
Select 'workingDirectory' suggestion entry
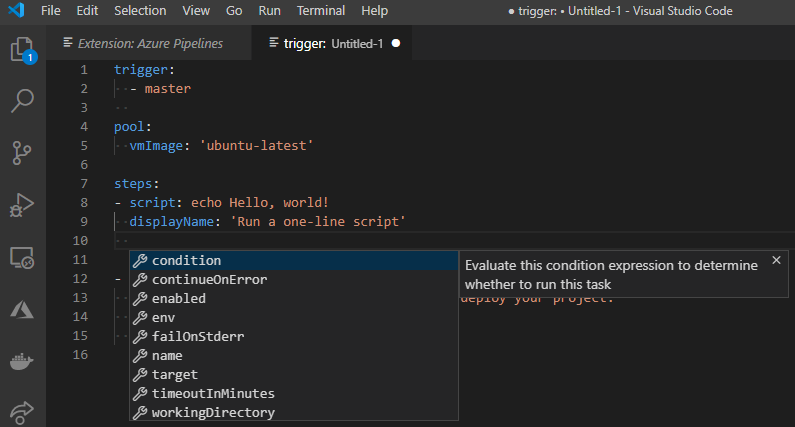[x=213, y=412]
